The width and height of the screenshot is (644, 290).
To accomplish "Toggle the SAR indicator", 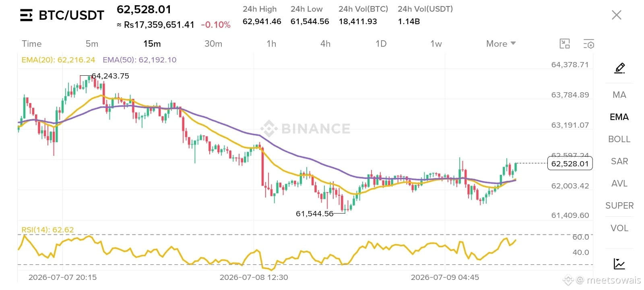I will tap(619, 161).
